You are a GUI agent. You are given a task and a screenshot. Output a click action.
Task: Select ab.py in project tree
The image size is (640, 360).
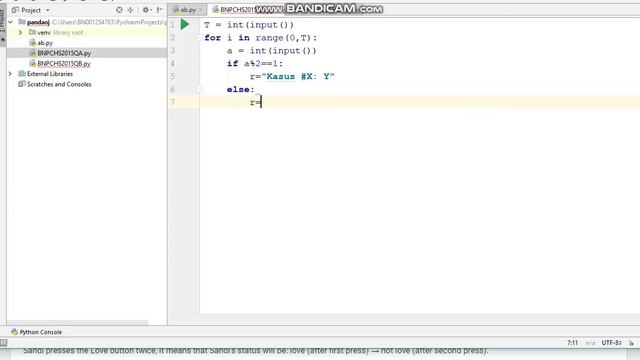click(x=45, y=43)
